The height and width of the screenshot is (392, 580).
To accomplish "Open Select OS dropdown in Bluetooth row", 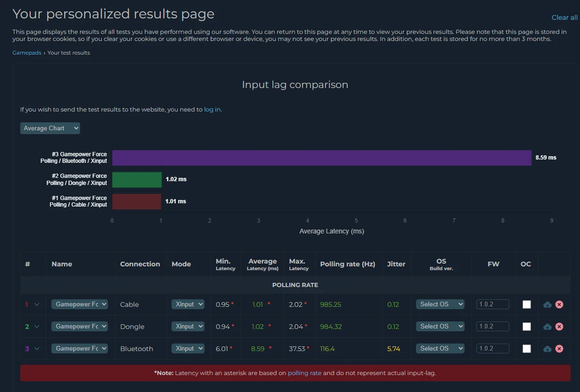I will (x=440, y=348).
